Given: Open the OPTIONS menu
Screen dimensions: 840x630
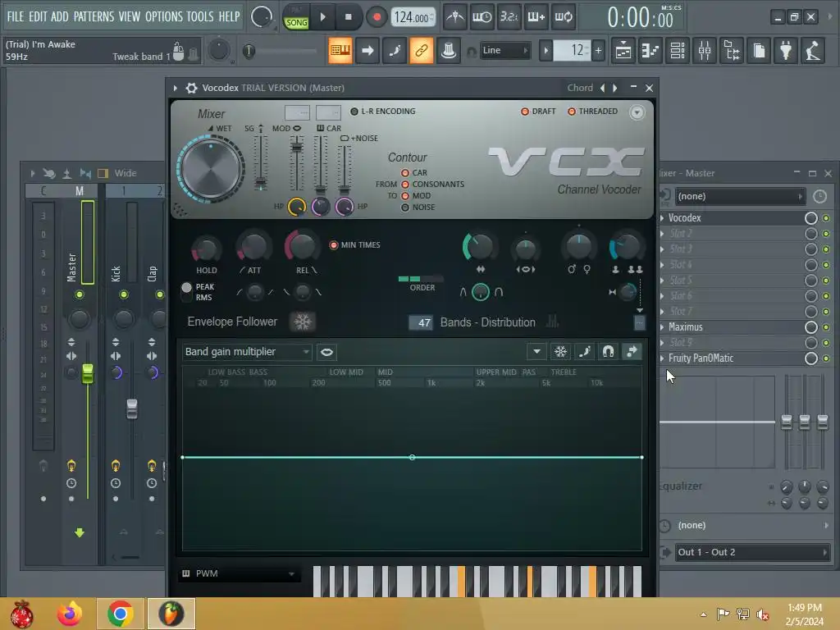Looking at the screenshot, I should tap(164, 16).
